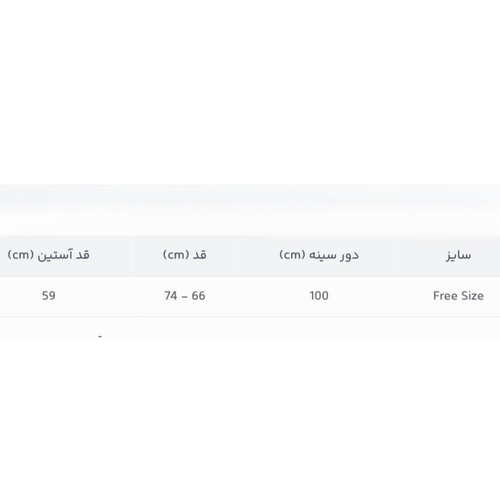Click the word Size in size cell
The width and height of the screenshot is (500, 500).
coord(472,296)
